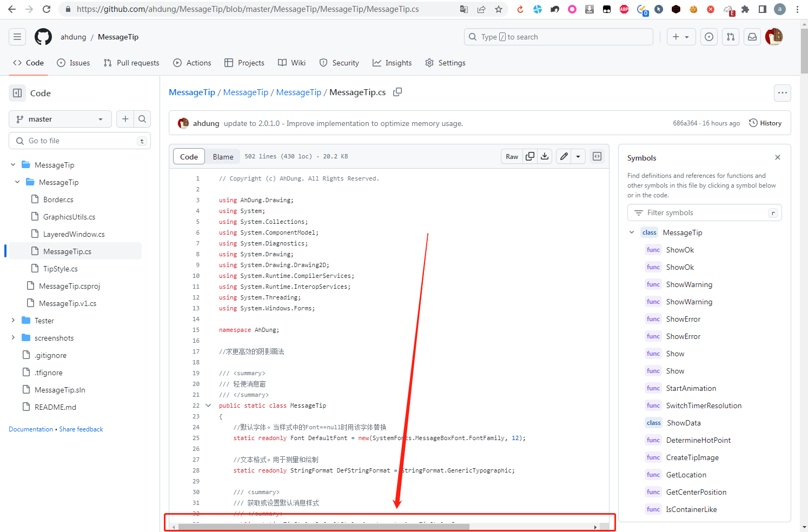Open the master branch selector
The height and width of the screenshot is (532, 808).
59,119
